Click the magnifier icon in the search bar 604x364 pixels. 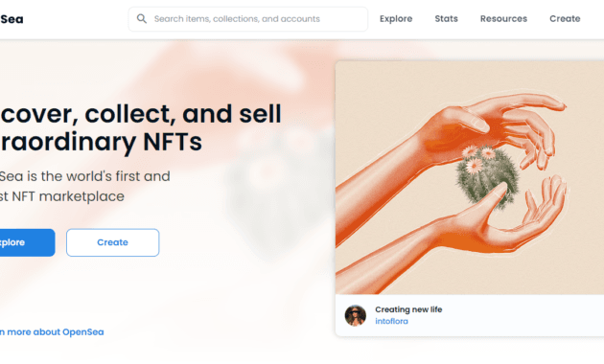142,19
